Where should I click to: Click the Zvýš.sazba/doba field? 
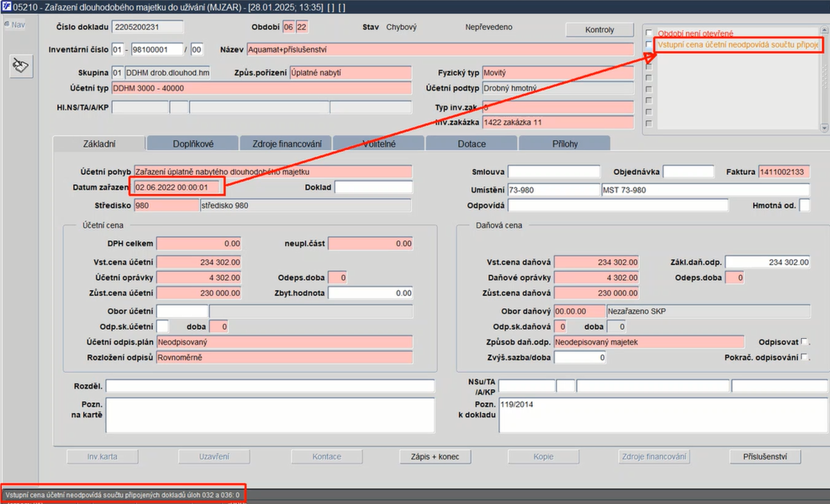coord(580,357)
